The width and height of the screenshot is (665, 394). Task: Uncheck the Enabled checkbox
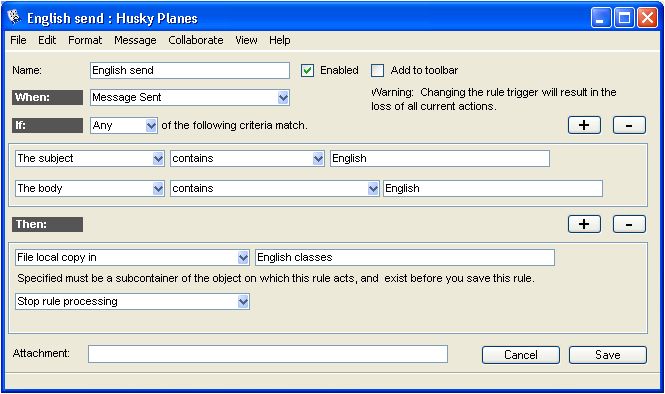(x=307, y=70)
